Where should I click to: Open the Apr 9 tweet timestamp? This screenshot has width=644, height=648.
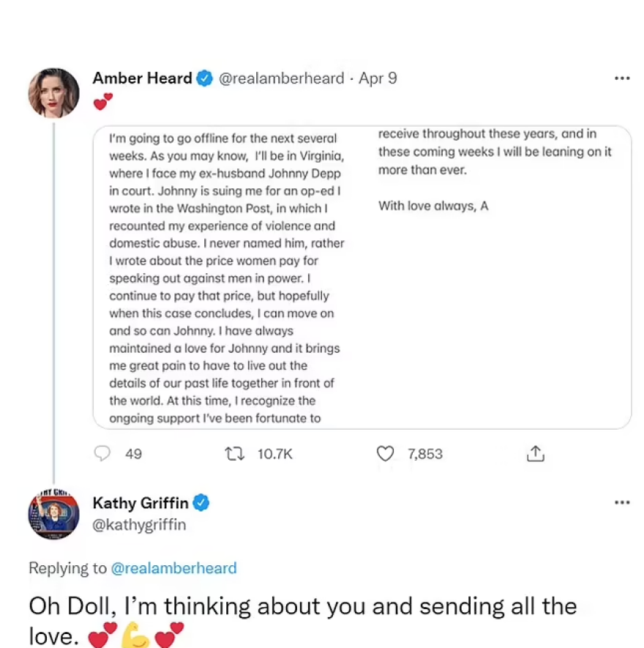coord(378,78)
